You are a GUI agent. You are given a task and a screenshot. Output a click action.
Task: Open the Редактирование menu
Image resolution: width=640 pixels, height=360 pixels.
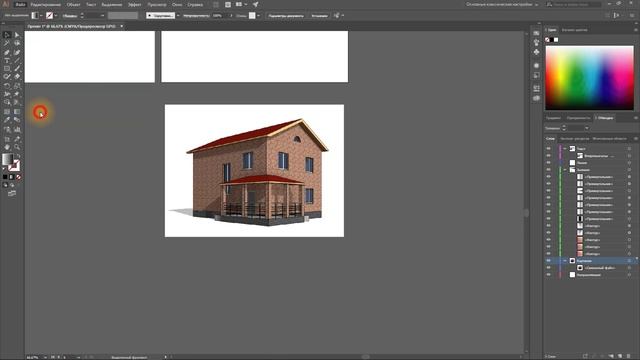(x=46, y=4)
